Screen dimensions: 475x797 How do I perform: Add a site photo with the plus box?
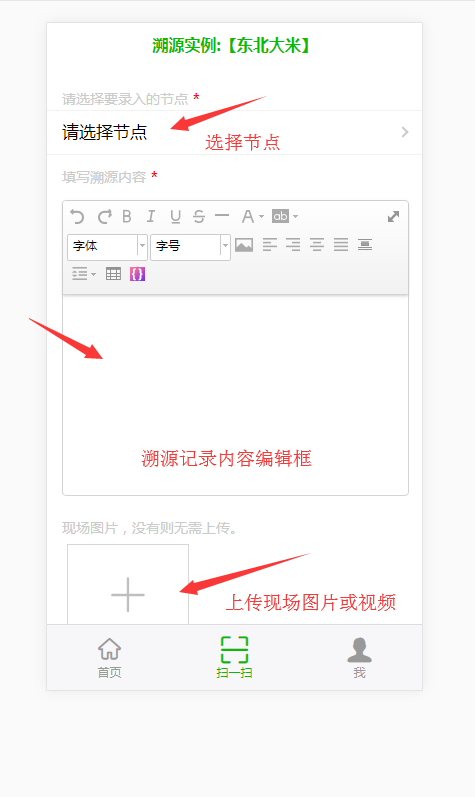(128, 585)
